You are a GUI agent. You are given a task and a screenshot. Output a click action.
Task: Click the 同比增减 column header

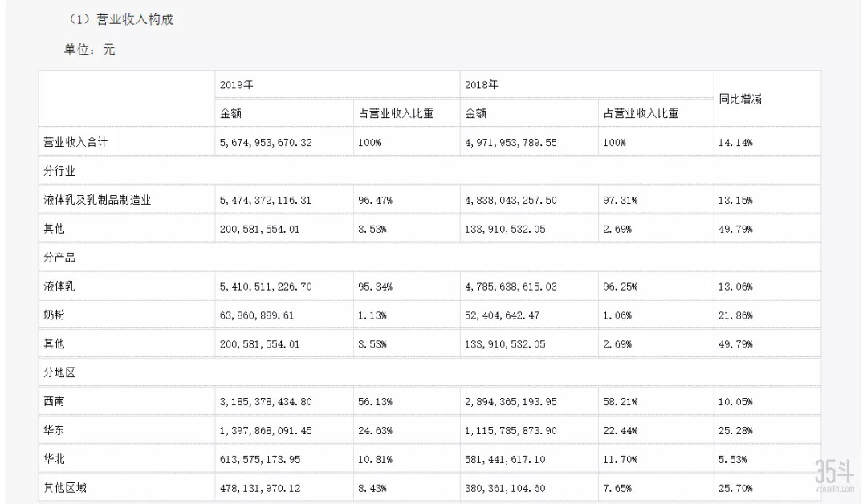[x=739, y=99]
